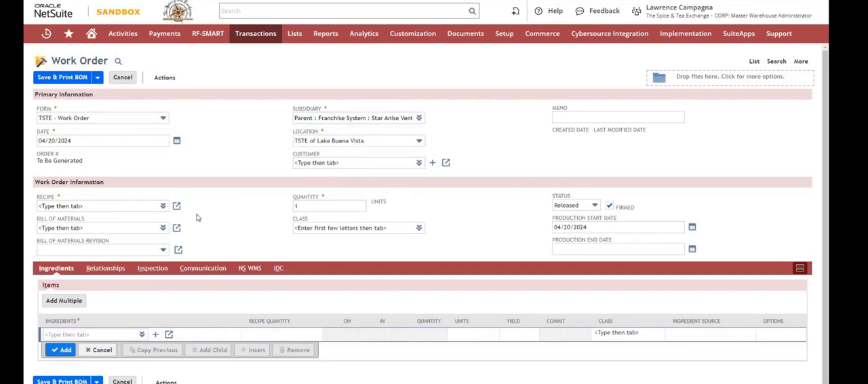Image resolution: width=868 pixels, height=384 pixels.
Task: Open the Date calendar picker icon
Action: 176,140
